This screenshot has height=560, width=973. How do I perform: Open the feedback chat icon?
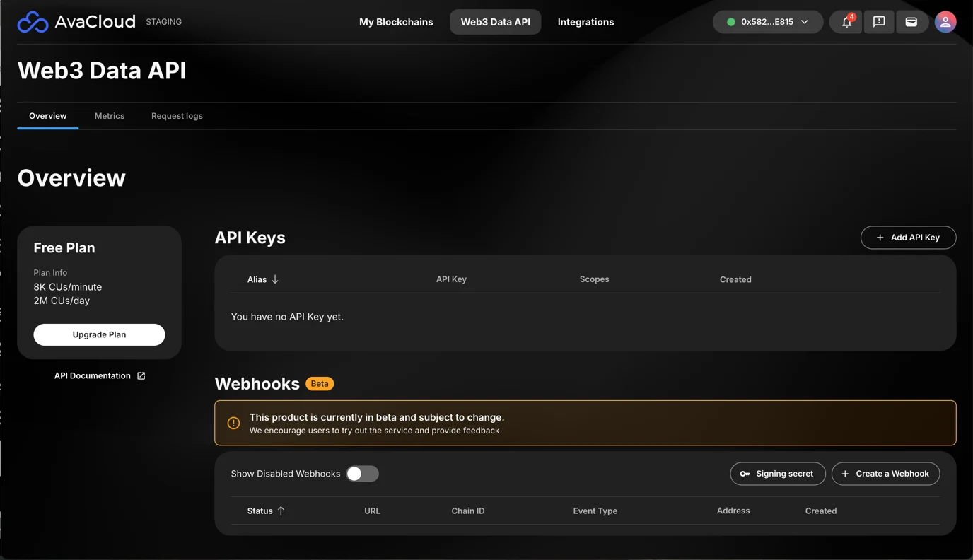pyautogui.click(x=879, y=22)
